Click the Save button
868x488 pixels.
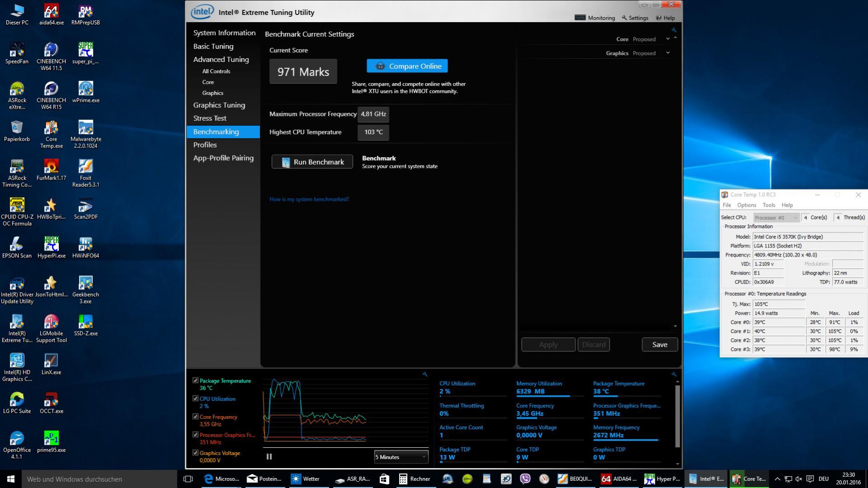(660, 345)
